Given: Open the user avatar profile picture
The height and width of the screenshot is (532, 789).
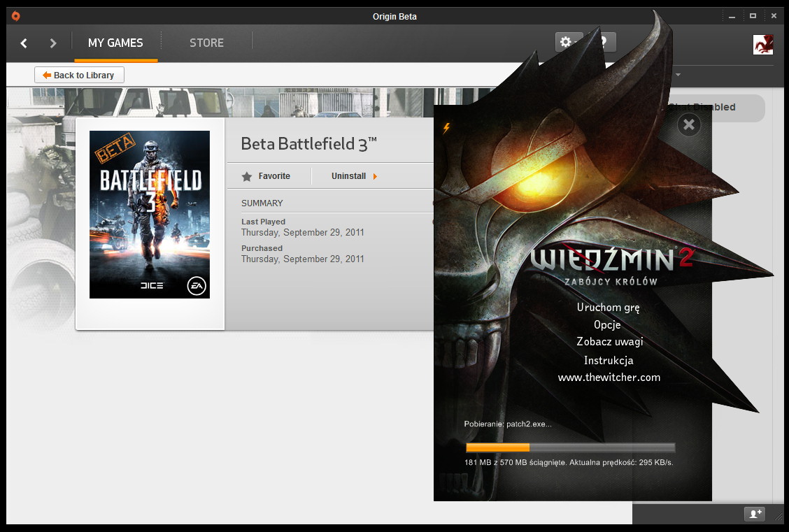Looking at the screenshot, I should (762, 44).
